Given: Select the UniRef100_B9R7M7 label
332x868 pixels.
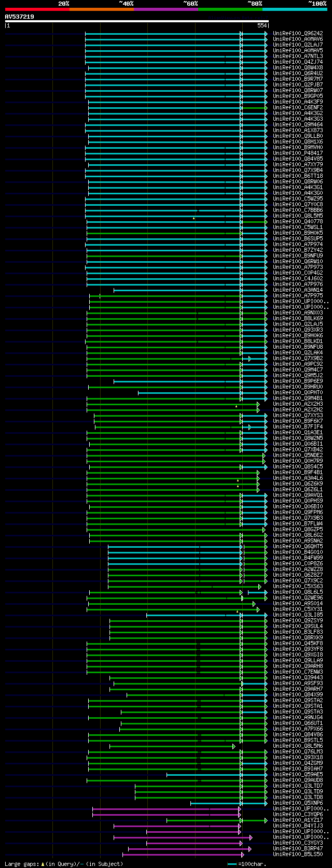Looking at the screenshot, I should [298, 79].
